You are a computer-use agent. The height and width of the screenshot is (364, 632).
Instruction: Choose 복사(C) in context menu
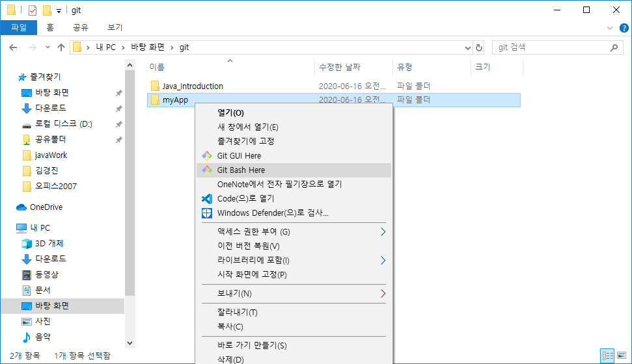294,326
